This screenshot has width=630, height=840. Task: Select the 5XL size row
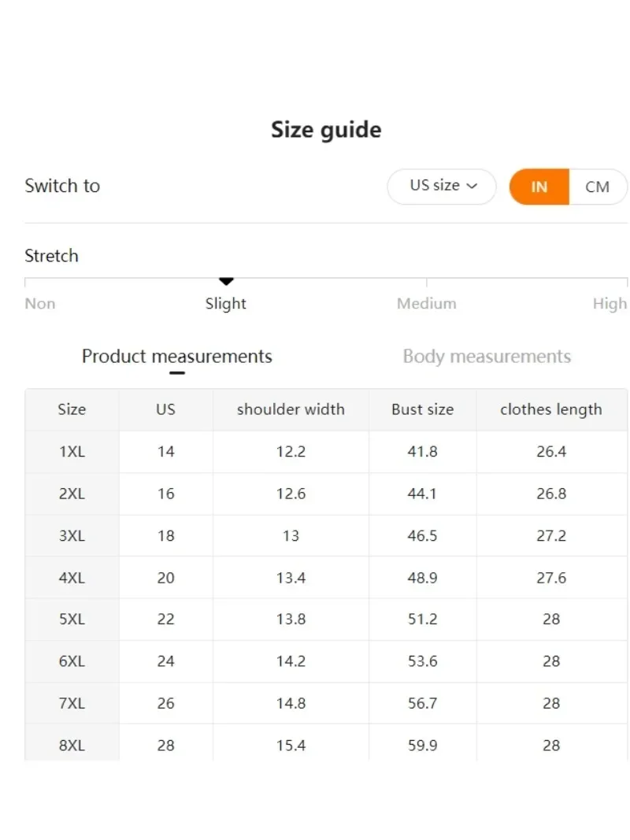tap(72, 620)
